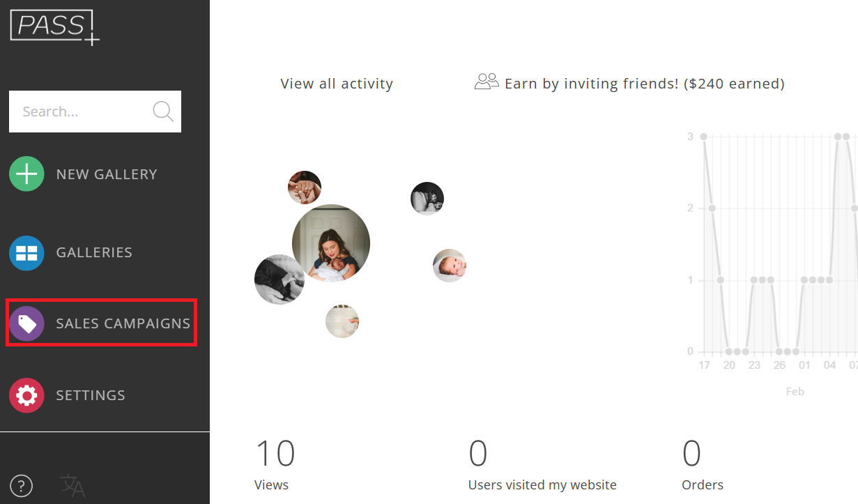Click the View all activity link

click(x=337, y=84)
